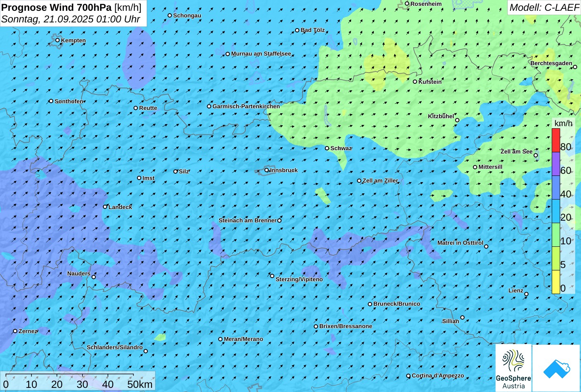This screenshot has height=392, width=581.
Task: Select the Kitzbühel location marker
Action: point(457,120)
